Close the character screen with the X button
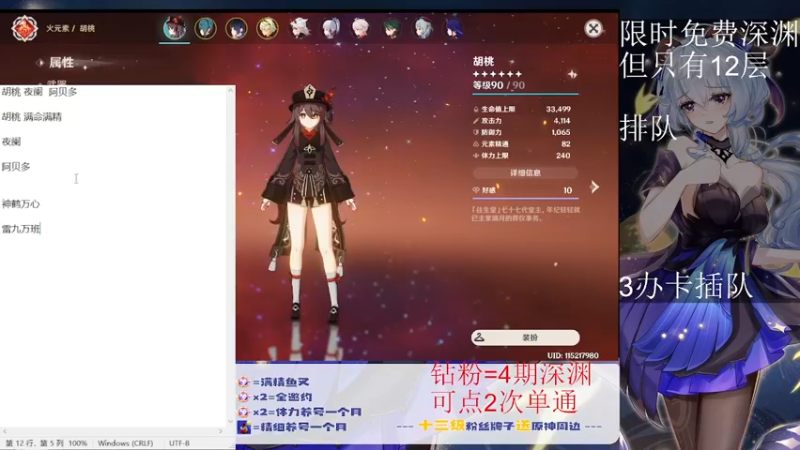This screenshot has width=800, height=450. (593, 29)
